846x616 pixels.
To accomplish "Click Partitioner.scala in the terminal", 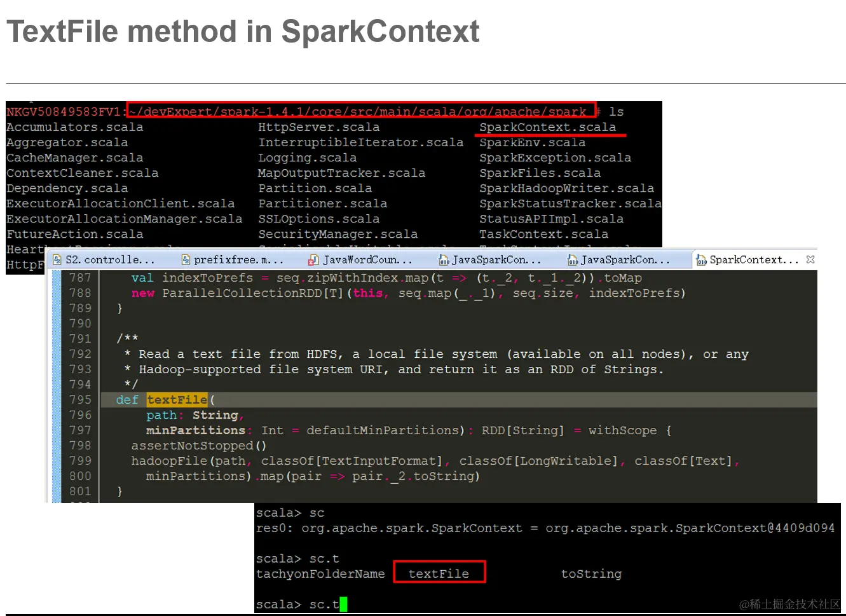I will click(x=323, y=203).
